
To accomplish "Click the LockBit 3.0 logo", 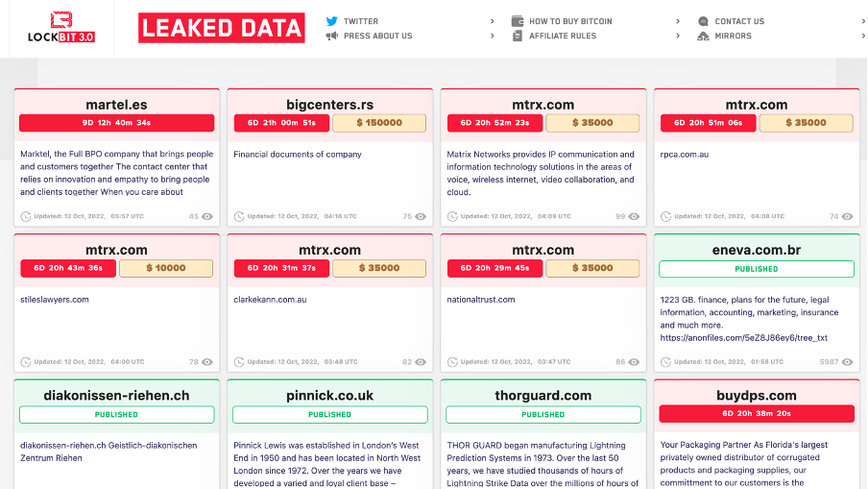I will point(61,28).
